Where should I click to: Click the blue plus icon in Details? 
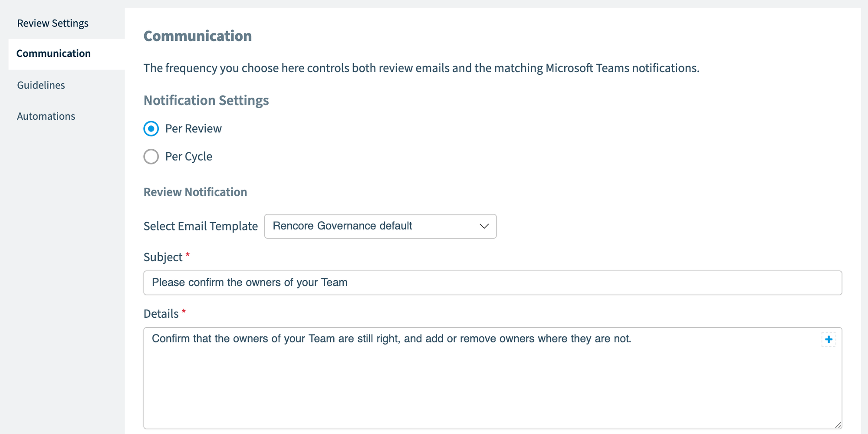point(829,339)
